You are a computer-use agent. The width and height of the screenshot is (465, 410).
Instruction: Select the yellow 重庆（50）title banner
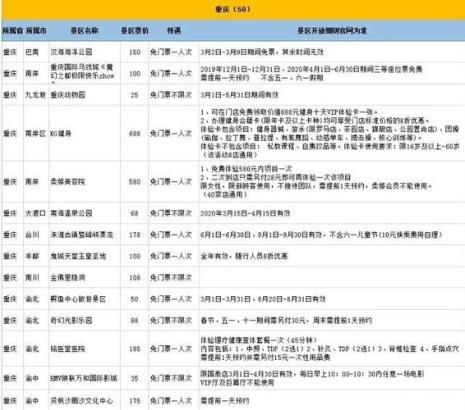pyautogui.click(x=233, y=9)
